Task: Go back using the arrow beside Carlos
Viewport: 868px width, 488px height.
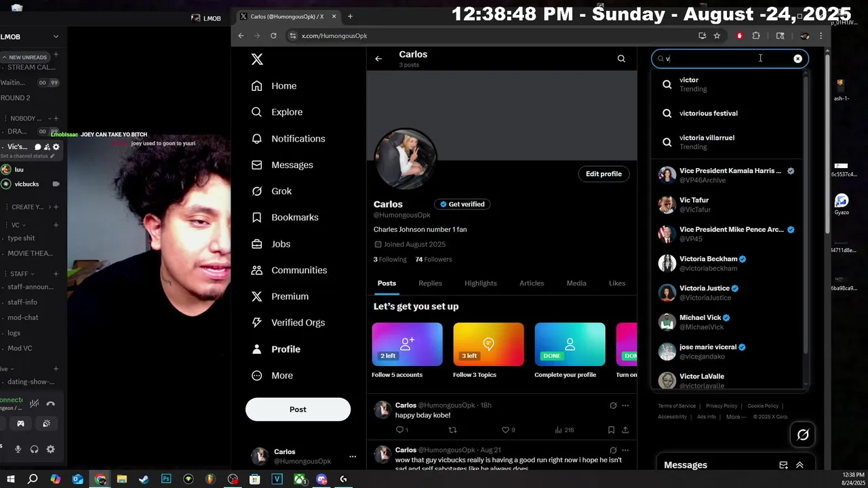Action: click(x=378, y=59)
